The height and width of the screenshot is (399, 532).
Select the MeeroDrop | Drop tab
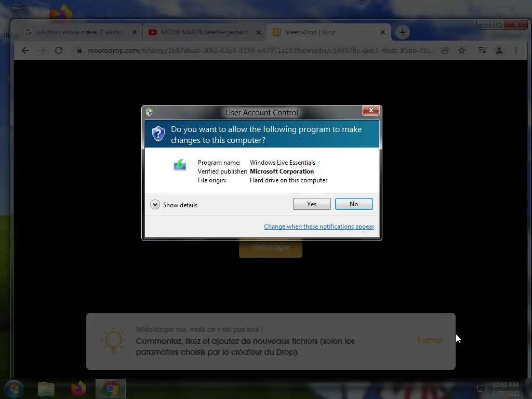tap(328, 32)
